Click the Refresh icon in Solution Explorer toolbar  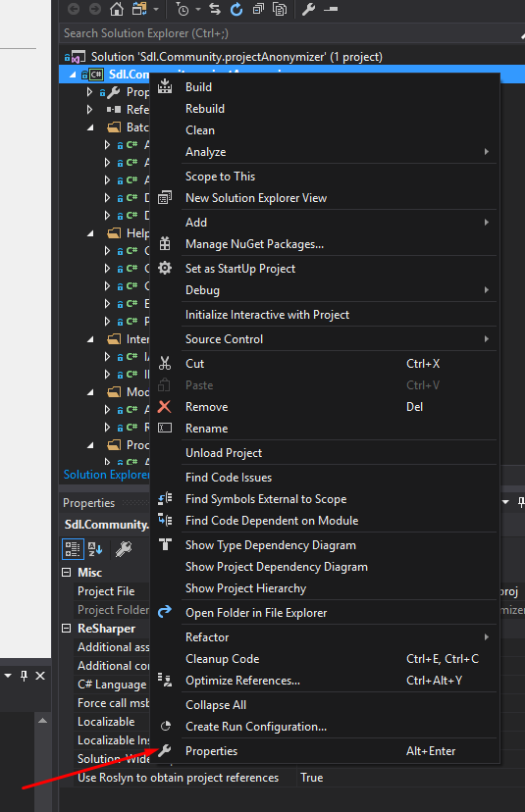point(236,9)
